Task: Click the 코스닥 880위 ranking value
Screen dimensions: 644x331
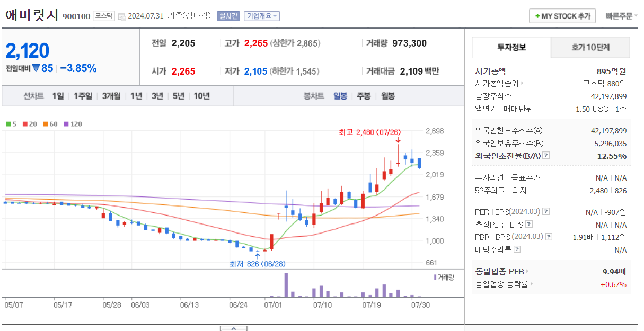Action: coord(604,83)
